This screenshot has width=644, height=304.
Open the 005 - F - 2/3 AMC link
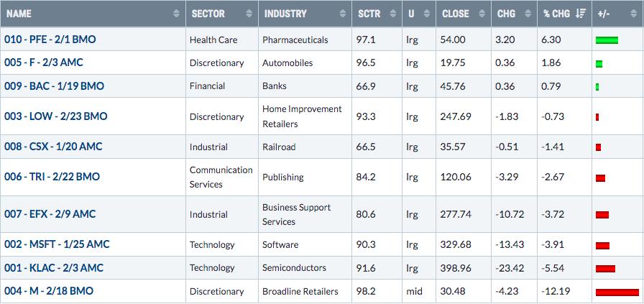(44, 63)
